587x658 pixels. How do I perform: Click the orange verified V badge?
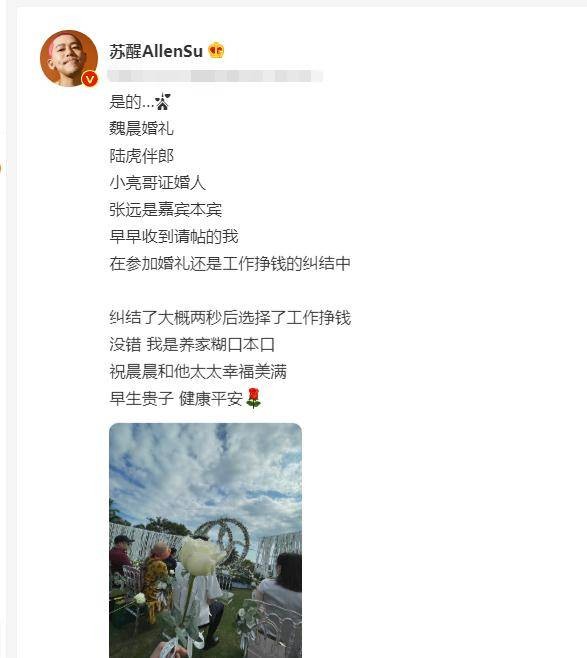(89, 78)
